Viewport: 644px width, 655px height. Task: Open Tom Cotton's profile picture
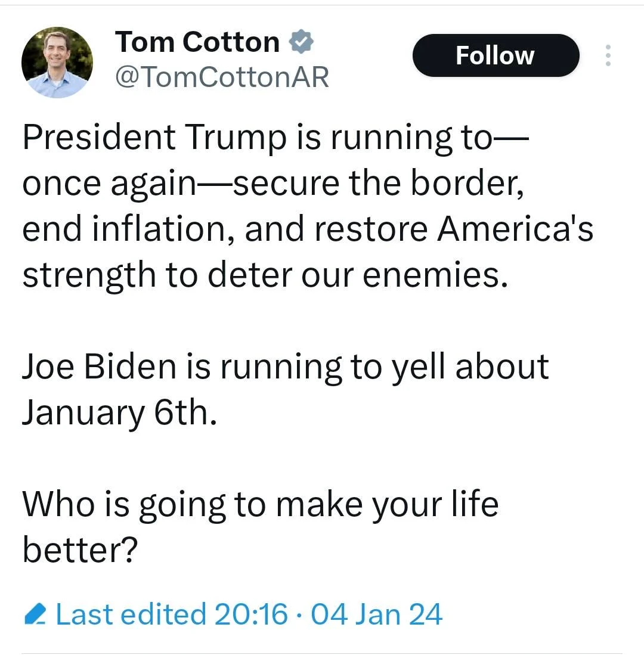click(x=57, y=63)
